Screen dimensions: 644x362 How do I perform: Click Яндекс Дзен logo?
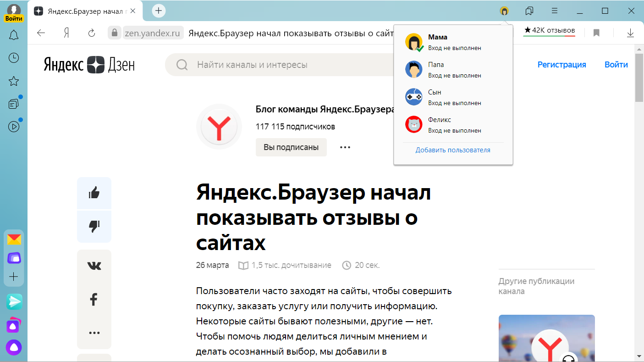89,65
